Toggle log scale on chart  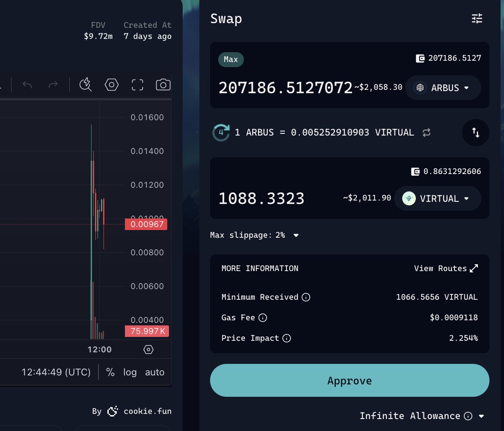pos(130,372)
